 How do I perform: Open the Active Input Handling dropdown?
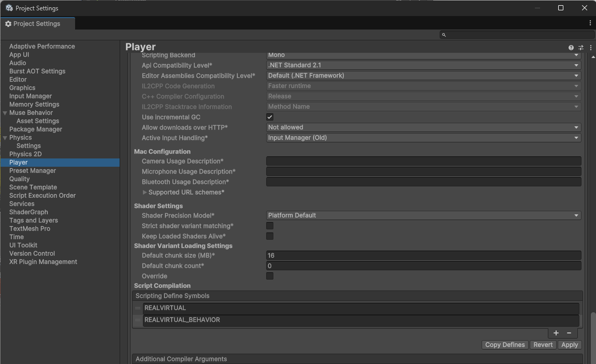pos(423,138)
